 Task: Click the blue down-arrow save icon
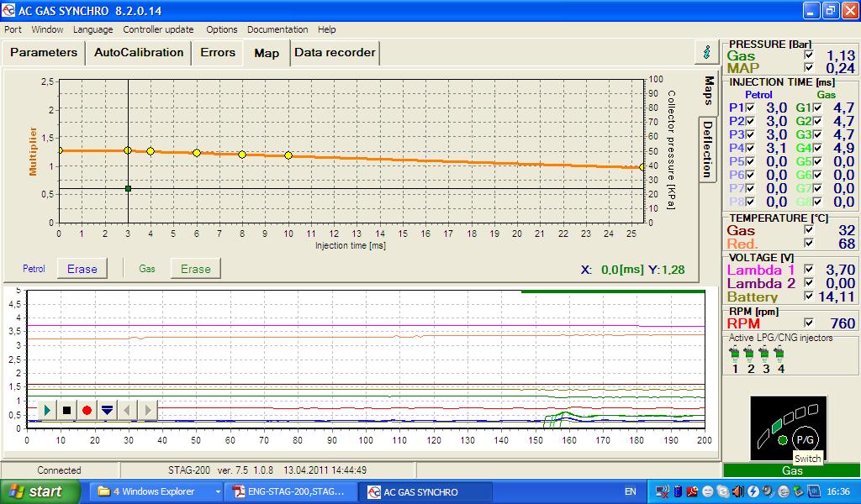click(x=107, y=410)
